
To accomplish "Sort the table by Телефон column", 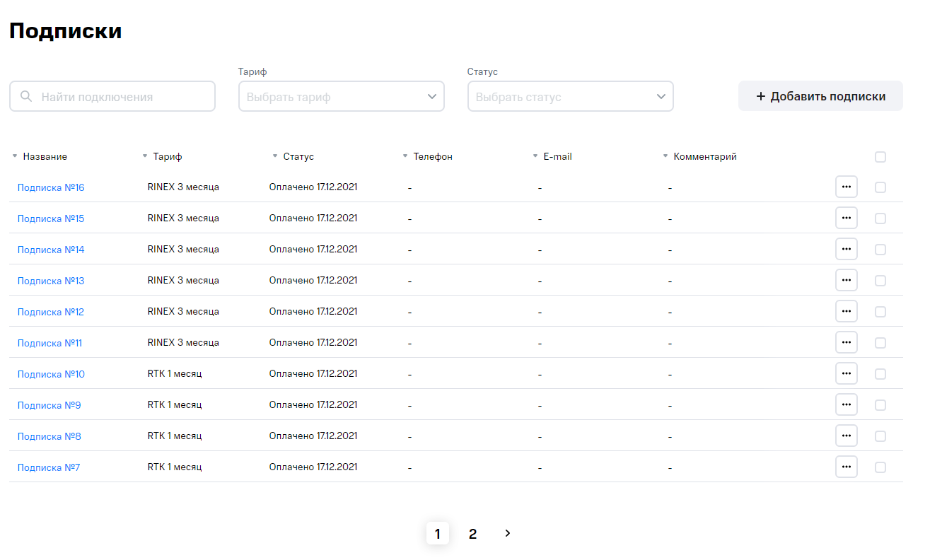I will 427,157.
